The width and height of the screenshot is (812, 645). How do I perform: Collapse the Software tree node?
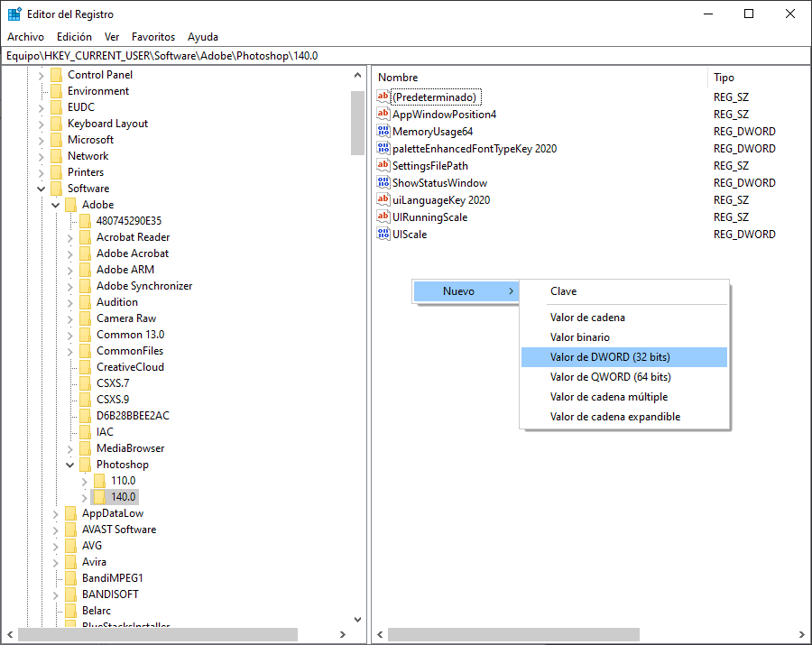coord(41,189)
